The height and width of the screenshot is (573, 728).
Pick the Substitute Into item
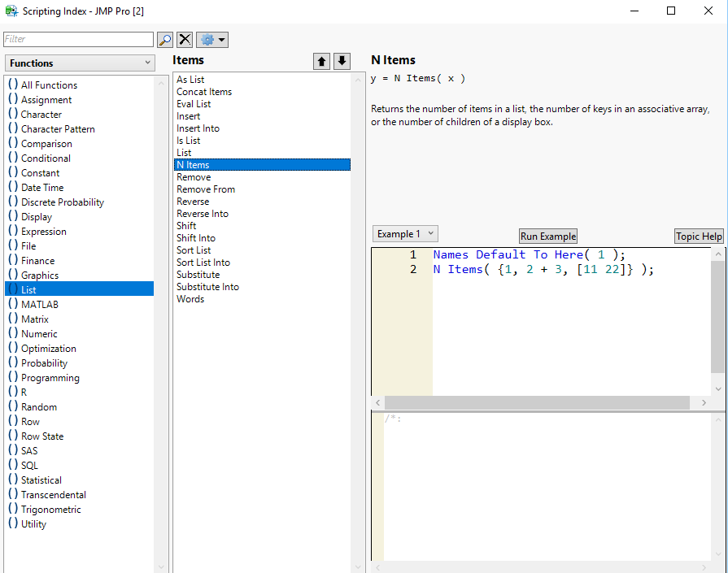pos(207,287)
